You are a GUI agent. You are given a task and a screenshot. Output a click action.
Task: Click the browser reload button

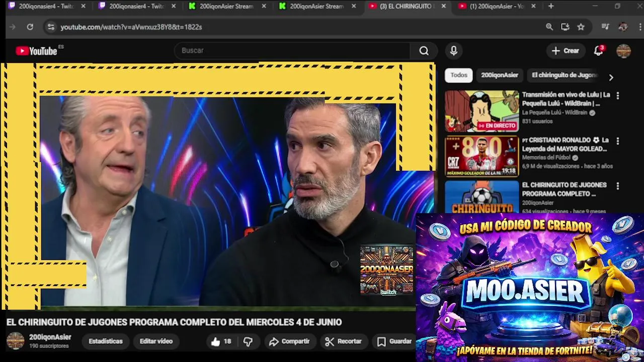[x=30, y=27]
